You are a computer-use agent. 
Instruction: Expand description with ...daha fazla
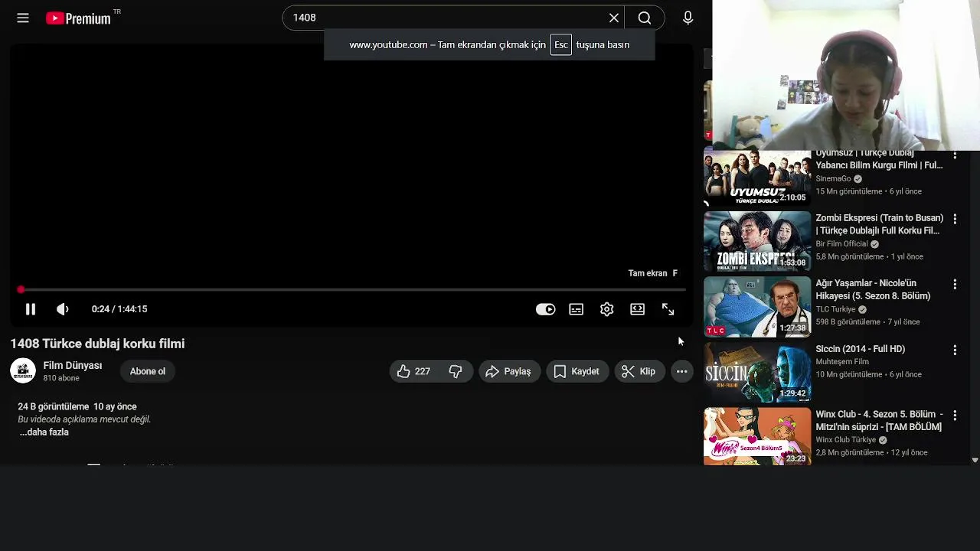pyautogui.click(x=44, y=432)
